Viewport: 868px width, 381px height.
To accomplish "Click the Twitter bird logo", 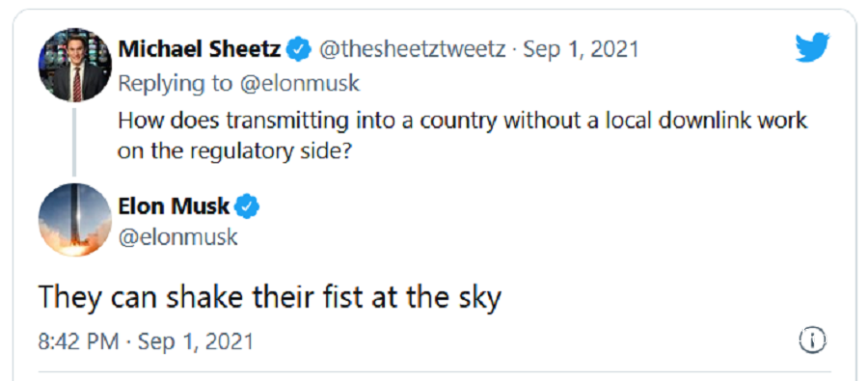I will point(813,47).
